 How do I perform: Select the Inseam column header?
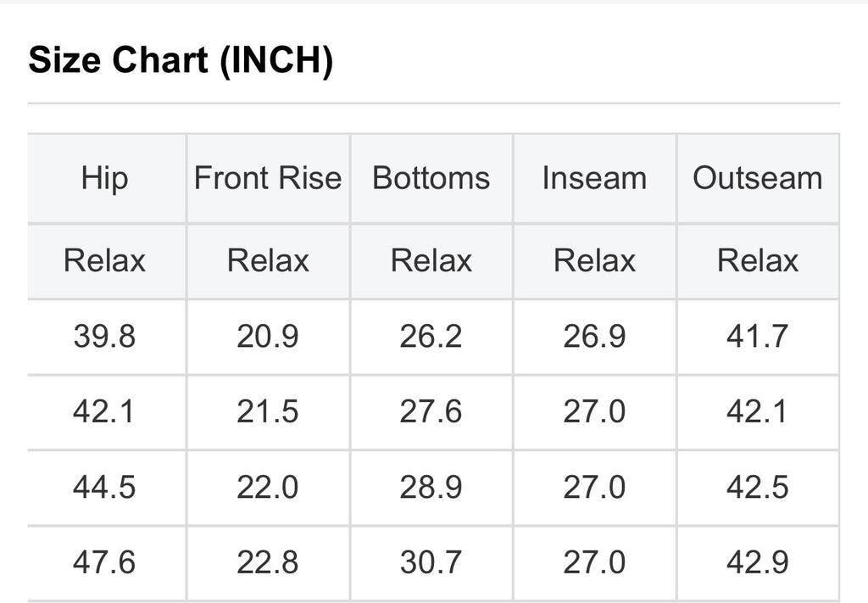[594, 178]
